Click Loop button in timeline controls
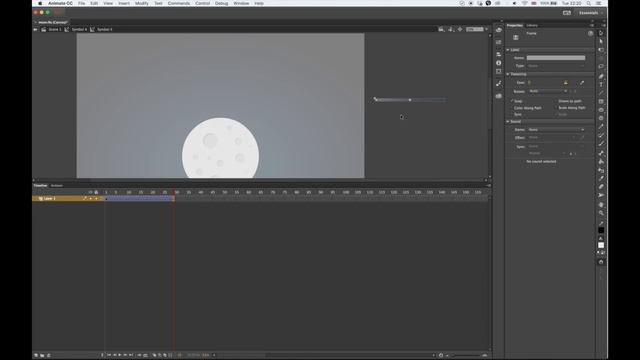 click(x=145, y=355)
